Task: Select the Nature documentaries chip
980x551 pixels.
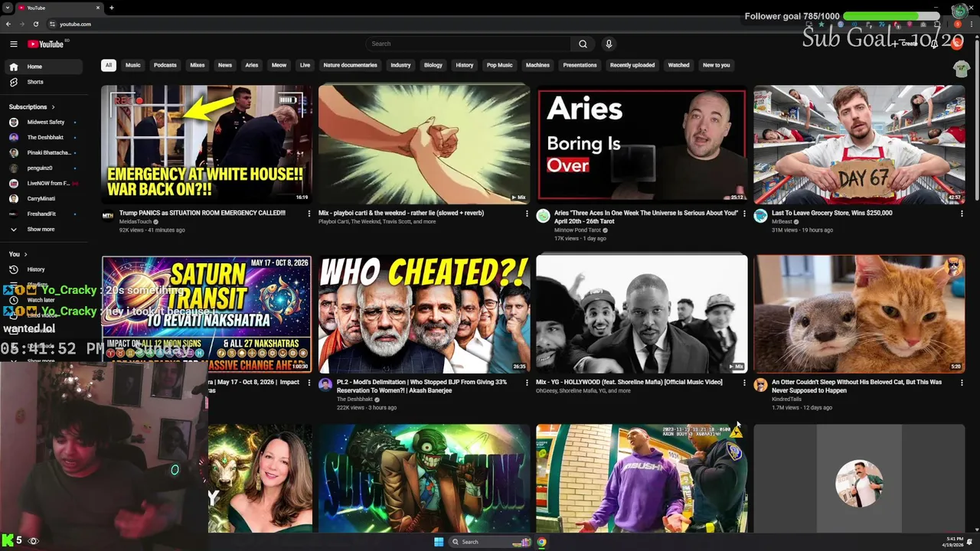Action: pos(350,65)
